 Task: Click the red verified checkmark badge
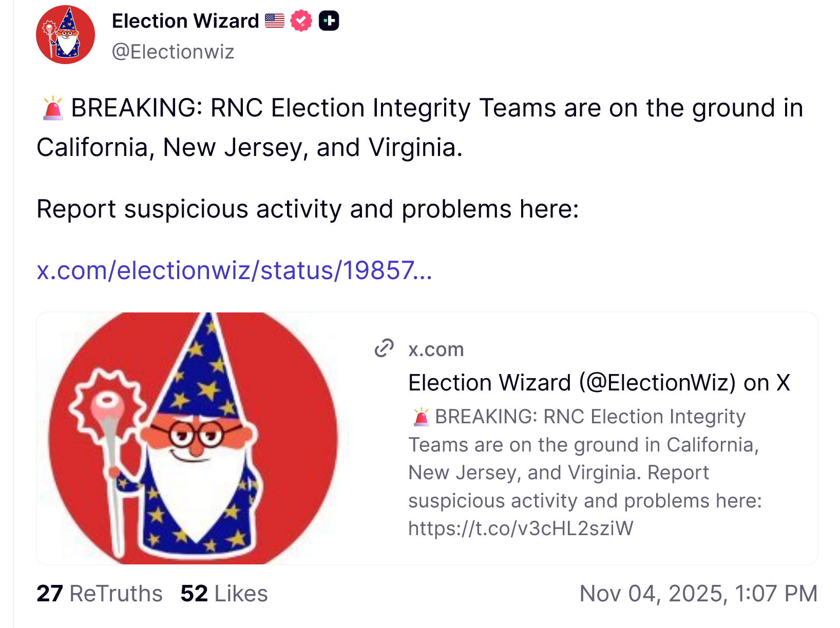click(x=301, y=21)
